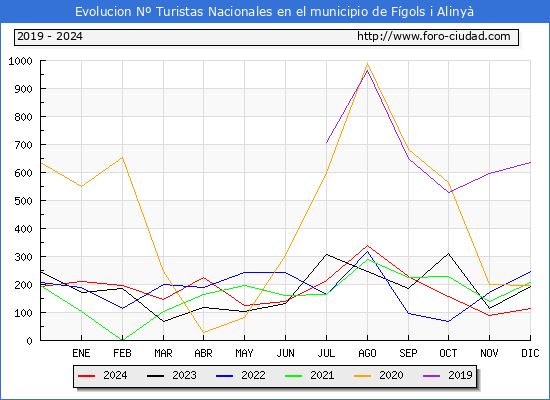Screen dimensions: 550x400
Task: Click the blue 2022 legend swatch
Action: (224, 376)
